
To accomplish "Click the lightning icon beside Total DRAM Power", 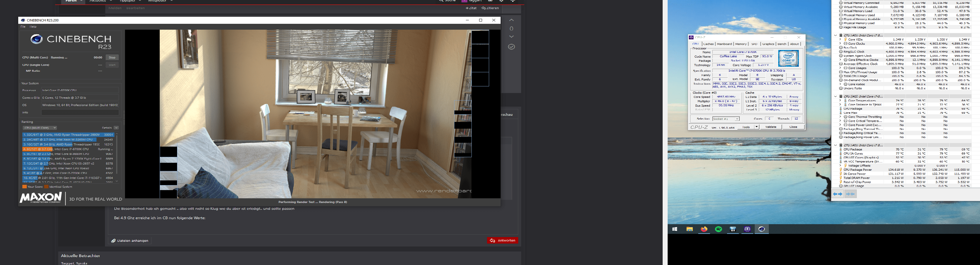I will [841, 178].
